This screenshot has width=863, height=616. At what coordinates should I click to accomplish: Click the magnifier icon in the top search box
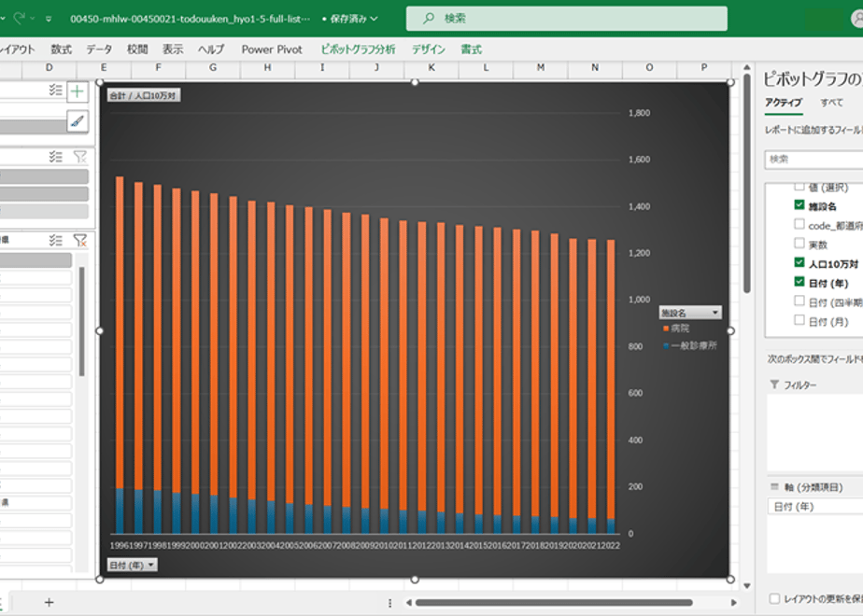[x=428, y=19]
